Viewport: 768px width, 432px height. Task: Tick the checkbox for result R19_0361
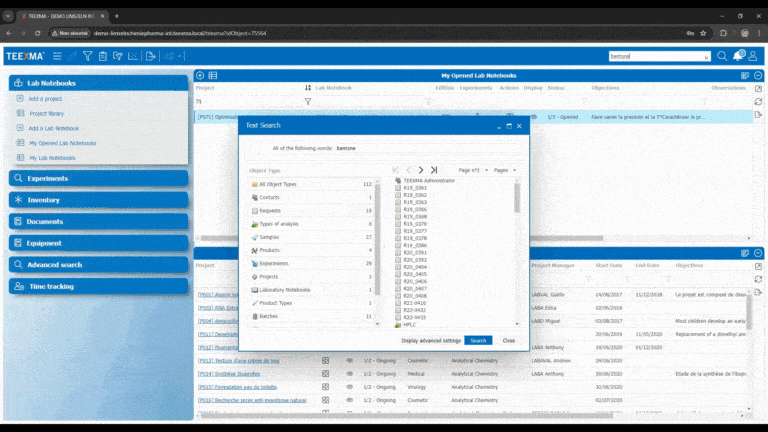point(398,188)
